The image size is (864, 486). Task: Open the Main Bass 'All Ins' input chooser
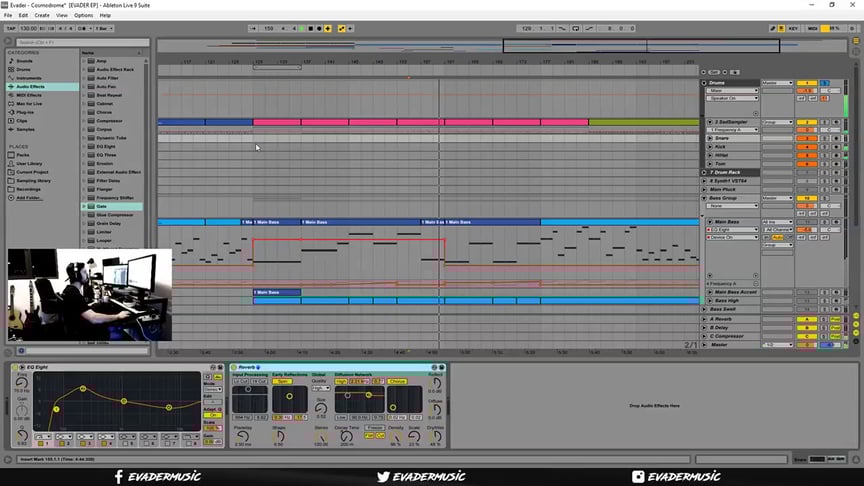(777, 222)
